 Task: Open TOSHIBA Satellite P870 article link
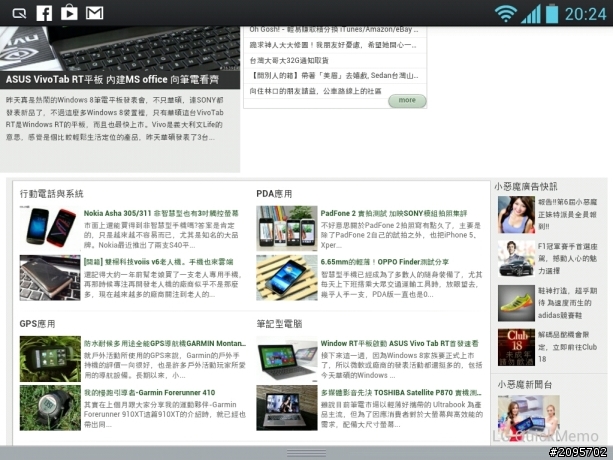coord(401,392)
